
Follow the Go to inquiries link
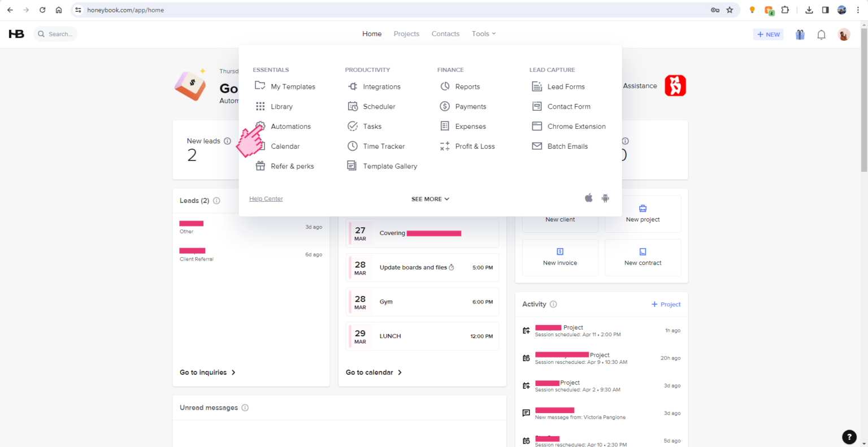pos(207,372)
